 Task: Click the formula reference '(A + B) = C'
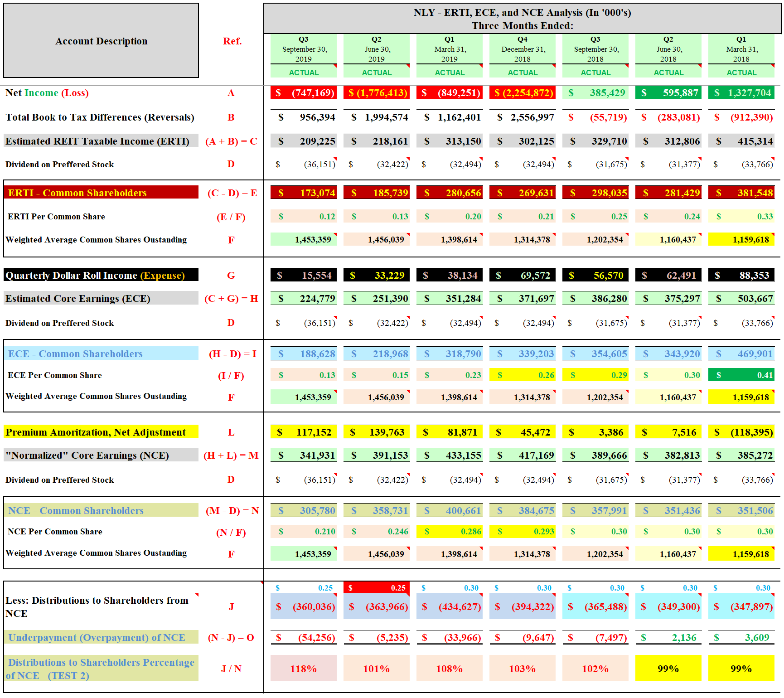click(231, 141)
